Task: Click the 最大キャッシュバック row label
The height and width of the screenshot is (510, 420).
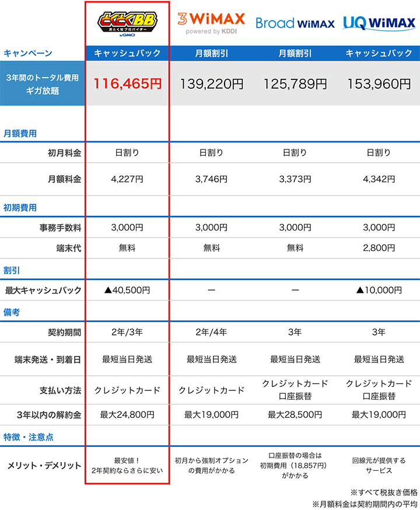Action: [43, 290]
